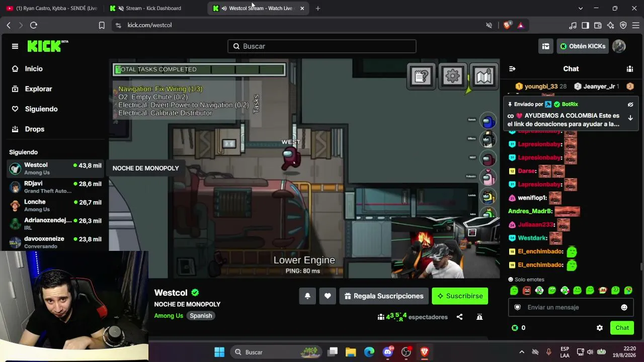The width and height of the screenshot is (644, 362).
Task: Share the Westcol stream
Action: 459,317
